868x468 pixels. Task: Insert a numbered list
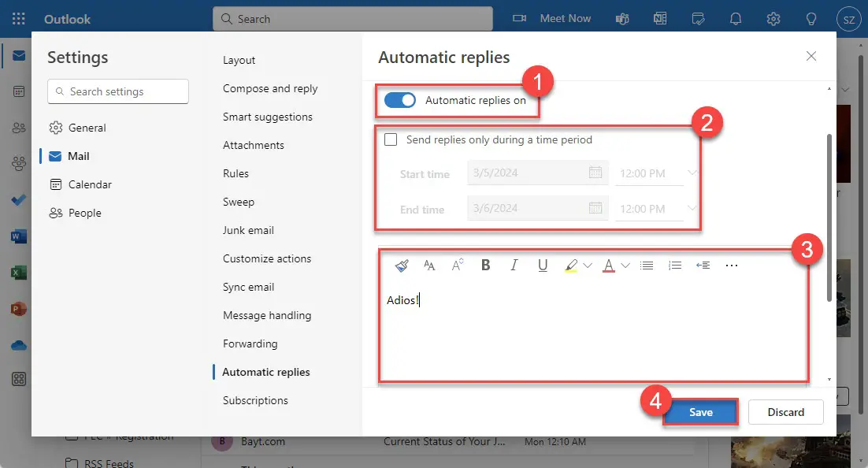point(674,265)
